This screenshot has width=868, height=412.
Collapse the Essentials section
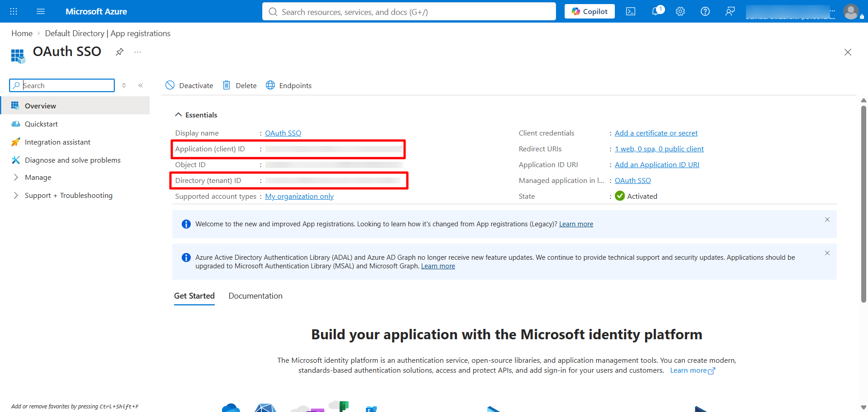point(196,115)
